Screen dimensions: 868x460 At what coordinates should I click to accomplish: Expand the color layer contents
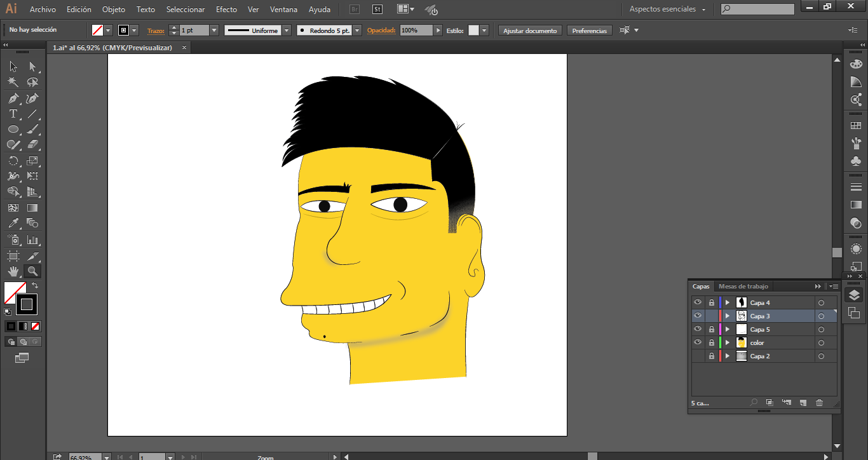tap(728, 342)
